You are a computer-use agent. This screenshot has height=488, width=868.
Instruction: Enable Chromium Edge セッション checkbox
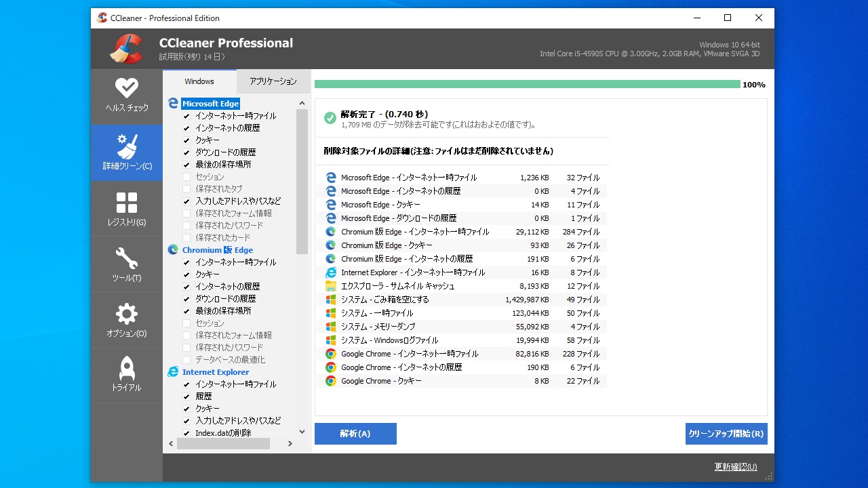[x=187, y=323]
